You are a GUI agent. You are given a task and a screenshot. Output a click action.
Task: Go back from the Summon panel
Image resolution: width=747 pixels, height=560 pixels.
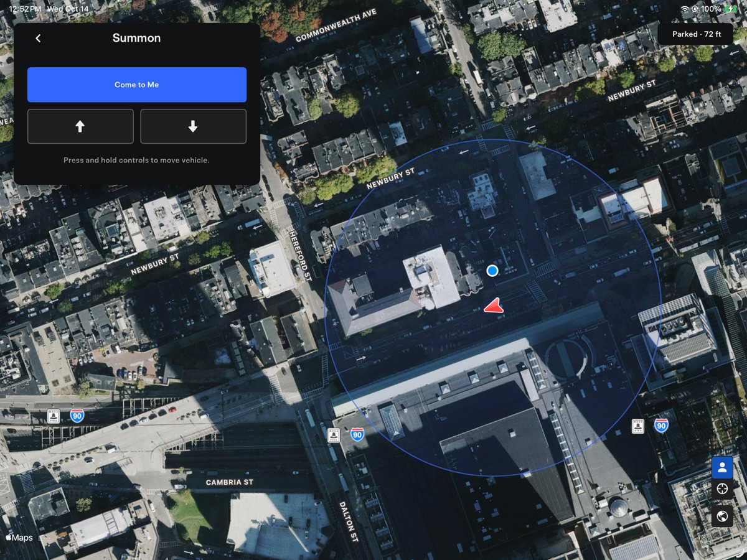click(38, 39)
